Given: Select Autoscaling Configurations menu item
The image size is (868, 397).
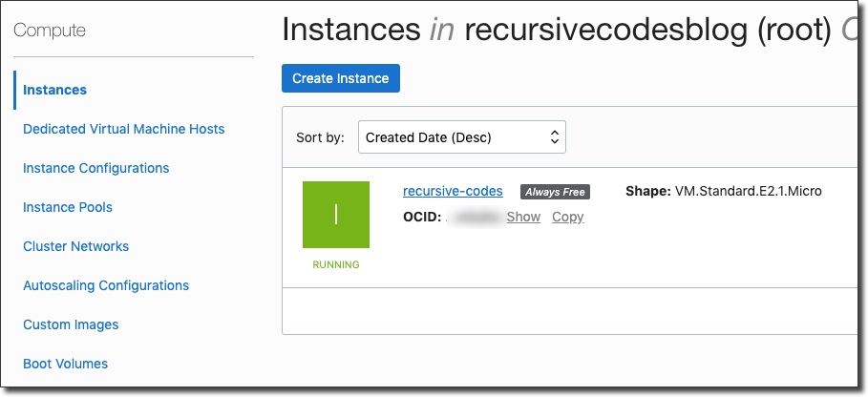Looking at the screenshot, I should (106, 285).
